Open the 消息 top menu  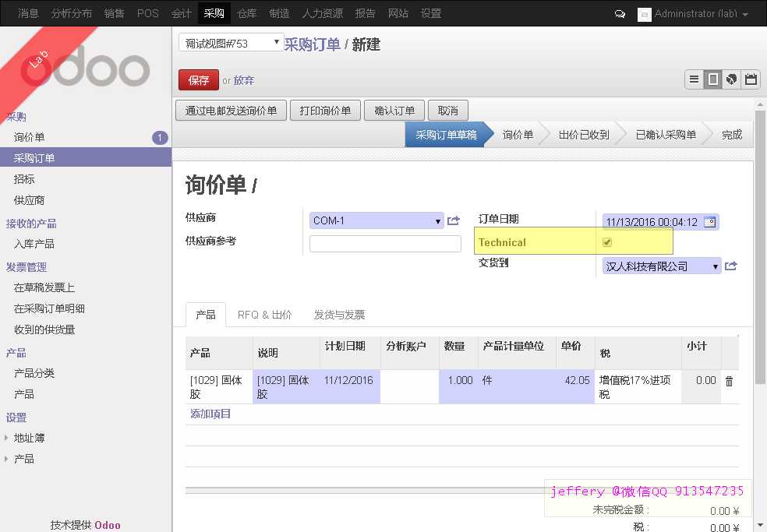pos(28,13)
